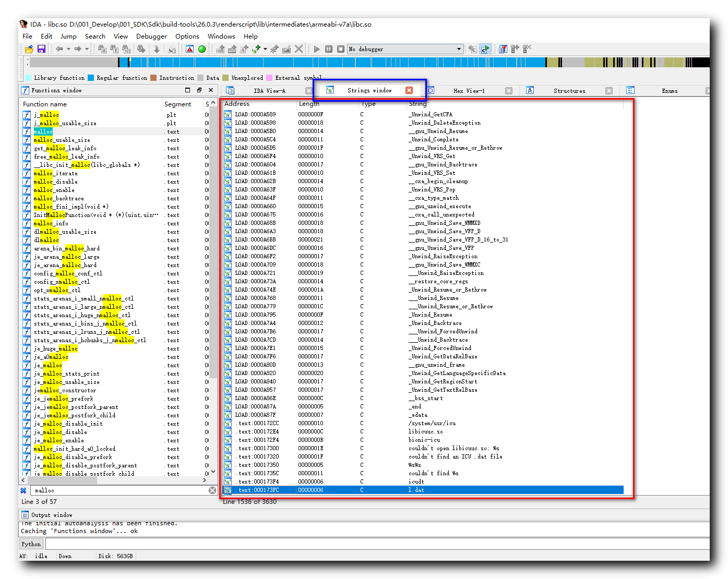Navigate forward with the right arrow icon
This screenshot has height=579, width=728.
point(78,49)
